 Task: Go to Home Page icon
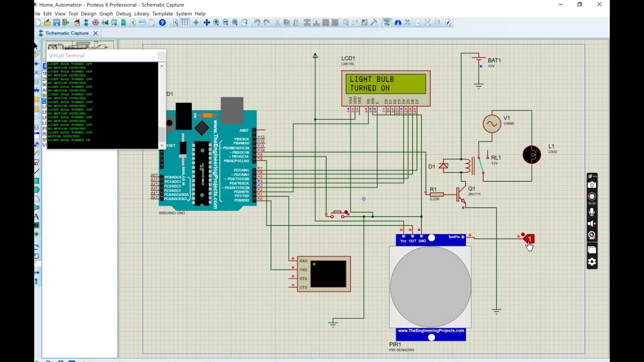(77, 23)
